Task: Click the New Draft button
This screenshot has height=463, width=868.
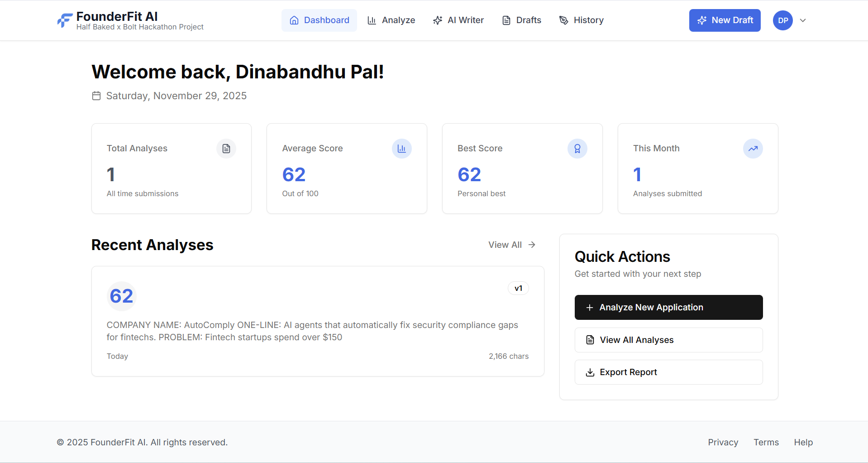Action: pyautogui.click(x=725, y=20)
